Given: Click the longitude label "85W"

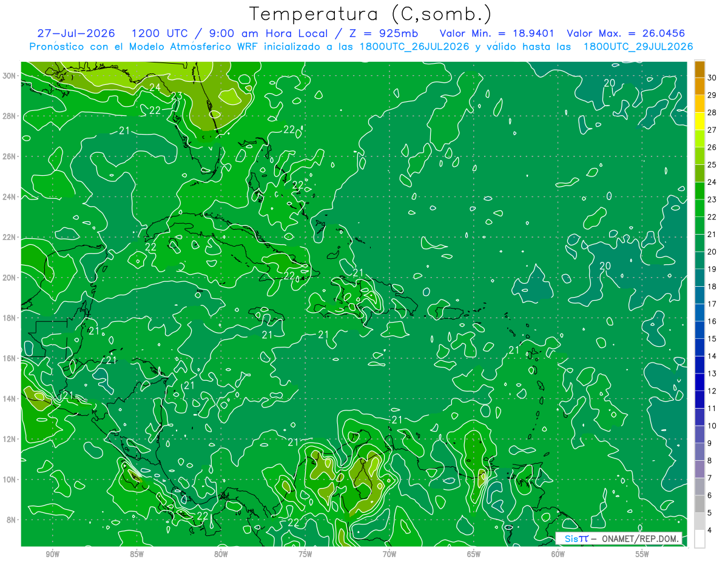Looking at the screenshot, I should (136, 554).
